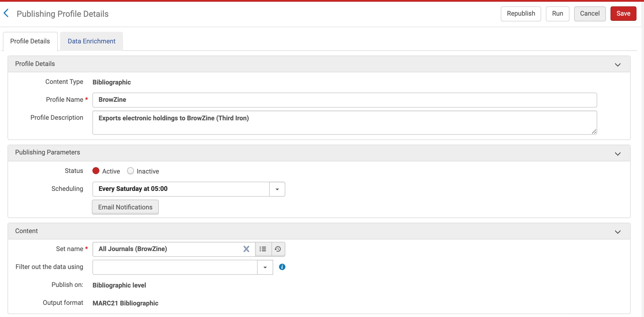The image size is (644, 317).
Task: Select the Active status radio button
Action: 96,171
